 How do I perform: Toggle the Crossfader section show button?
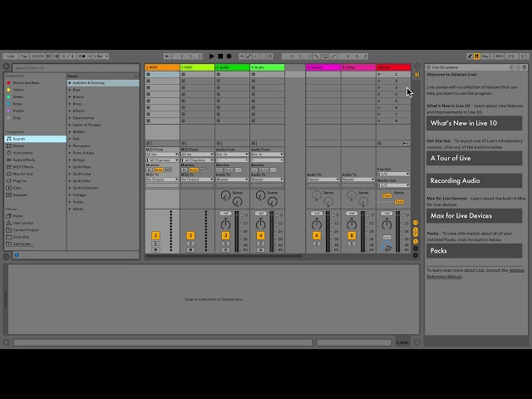click(416, 255)
